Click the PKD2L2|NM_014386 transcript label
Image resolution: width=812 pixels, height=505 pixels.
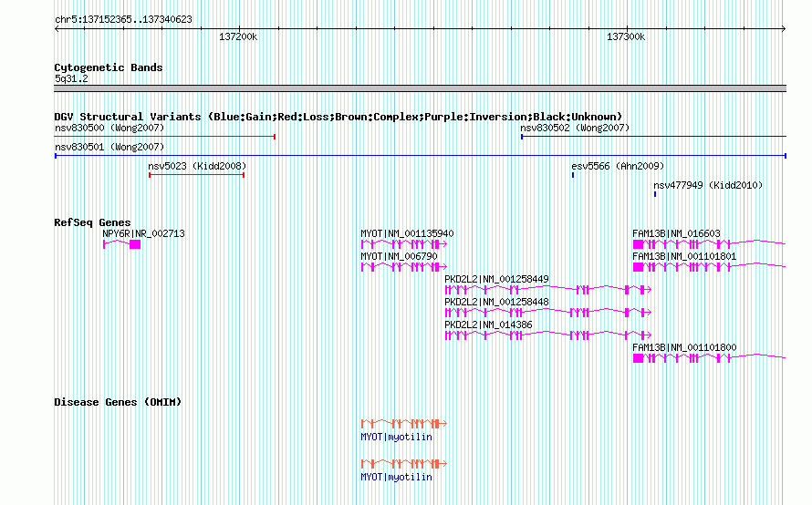pyautogui.click(x=488, y=325)
